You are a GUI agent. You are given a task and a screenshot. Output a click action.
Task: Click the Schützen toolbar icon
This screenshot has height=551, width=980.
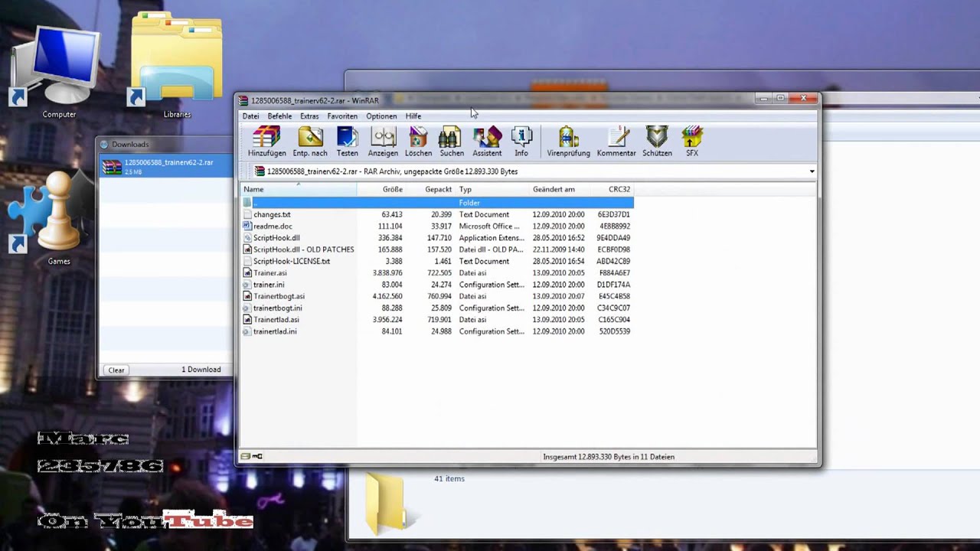pos(657,141)
